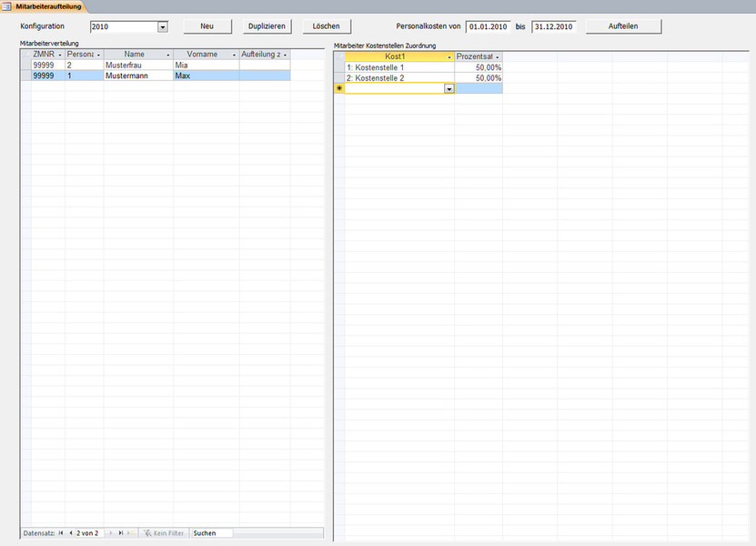Click the Kein Filter indicator
756x546 pixels.
pyautogui.click(x=164, y=533)
